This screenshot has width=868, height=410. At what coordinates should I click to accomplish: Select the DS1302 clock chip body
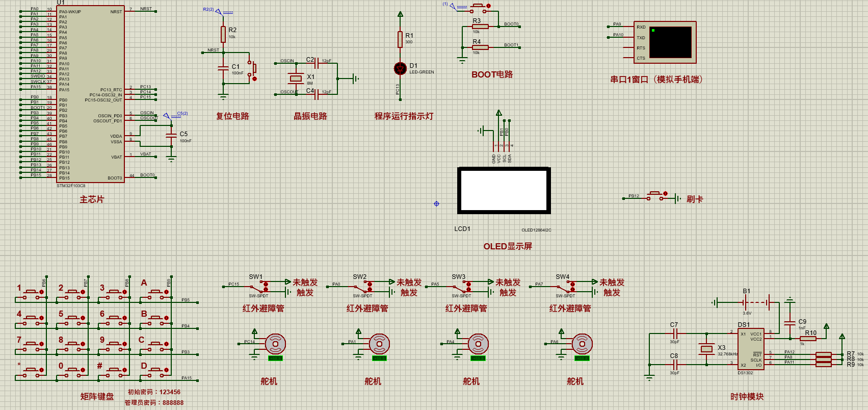[751, 349]
